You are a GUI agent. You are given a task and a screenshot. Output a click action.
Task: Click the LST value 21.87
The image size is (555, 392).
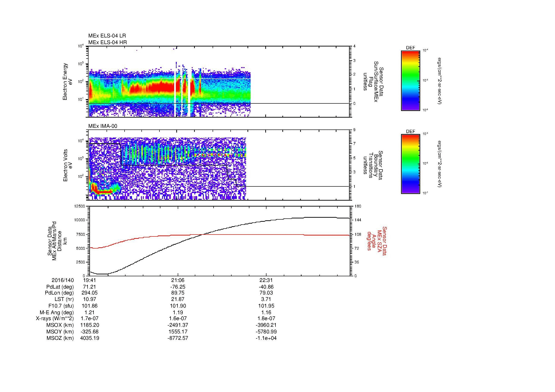click(178, 299)
